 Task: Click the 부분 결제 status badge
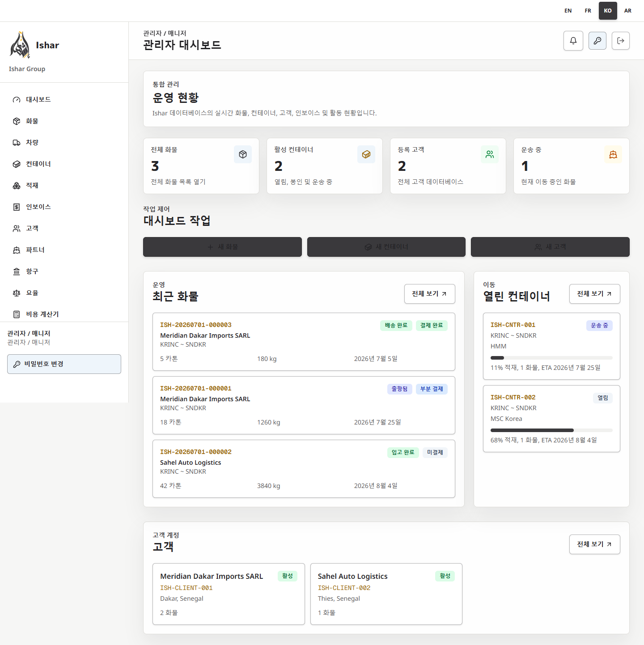pos(432,389)
